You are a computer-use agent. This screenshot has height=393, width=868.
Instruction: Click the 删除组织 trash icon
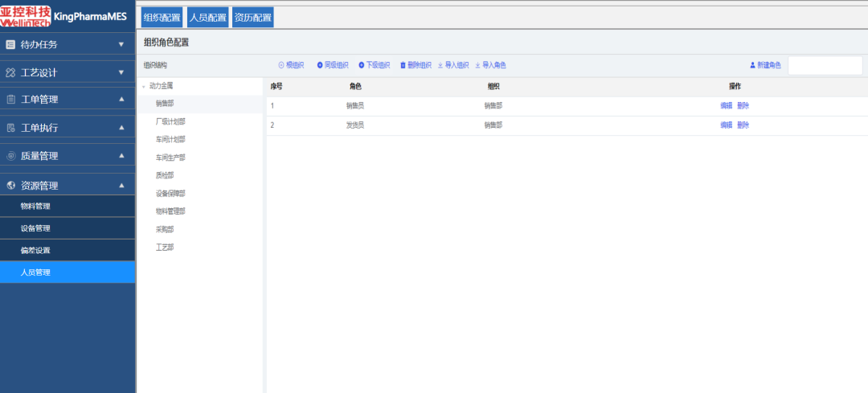403,65
